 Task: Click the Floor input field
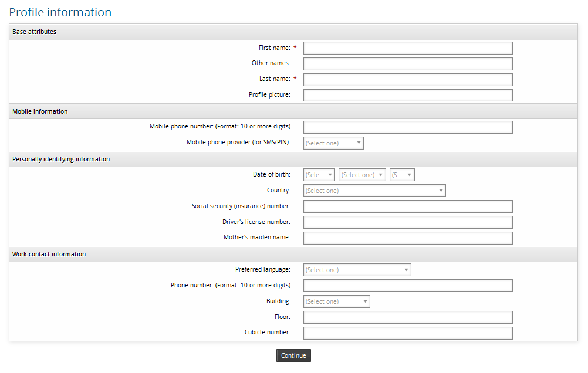point(408,317)
